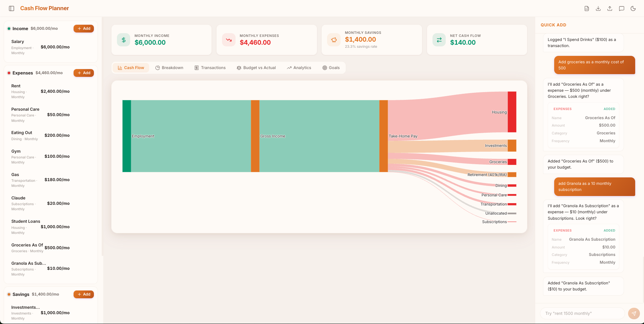The image size is (644, 324).
Task: Click the Add button in the Expenses section
Action: [83, 73]
